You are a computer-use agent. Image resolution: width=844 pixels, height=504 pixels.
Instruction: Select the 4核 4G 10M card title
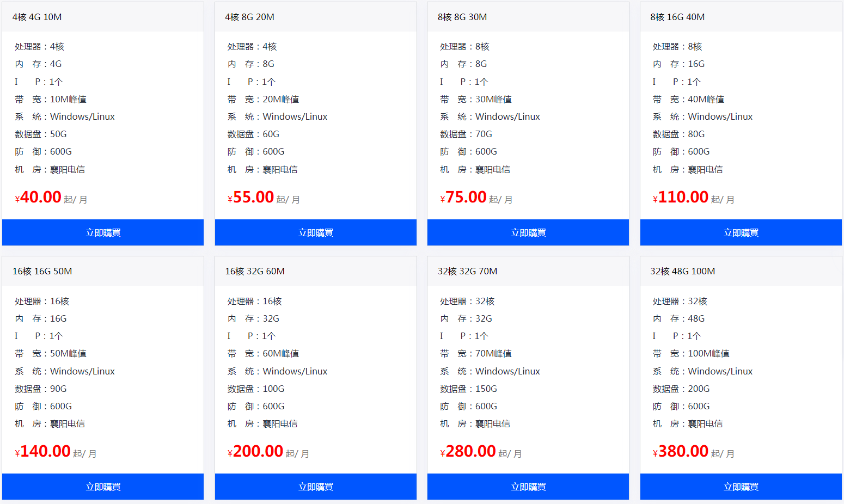[37, 17]
